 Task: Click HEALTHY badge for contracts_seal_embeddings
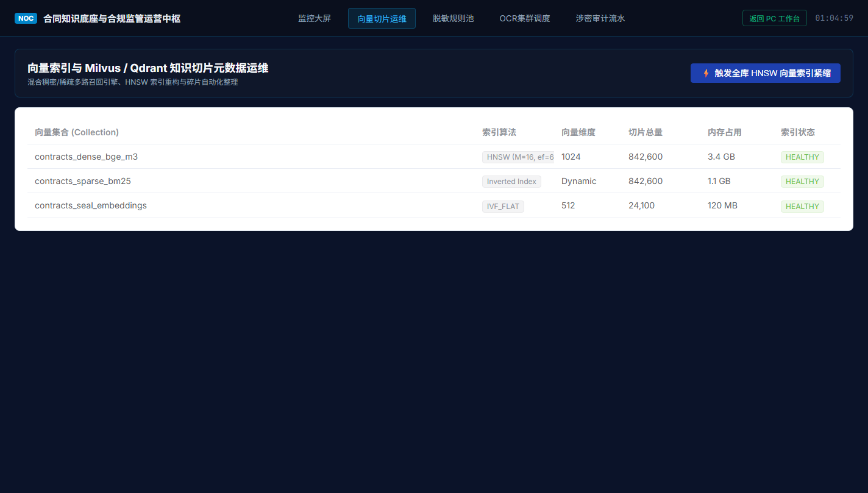(802, 207)
